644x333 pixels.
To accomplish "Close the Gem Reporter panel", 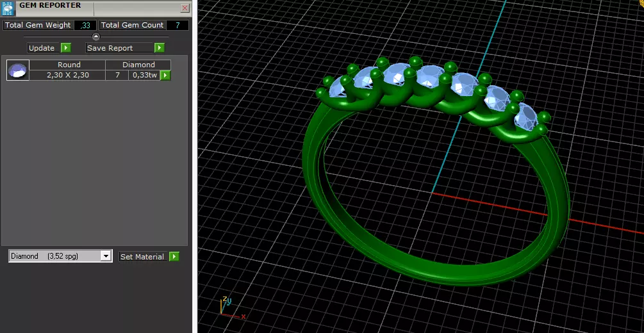I will click(x=185, y=8).
